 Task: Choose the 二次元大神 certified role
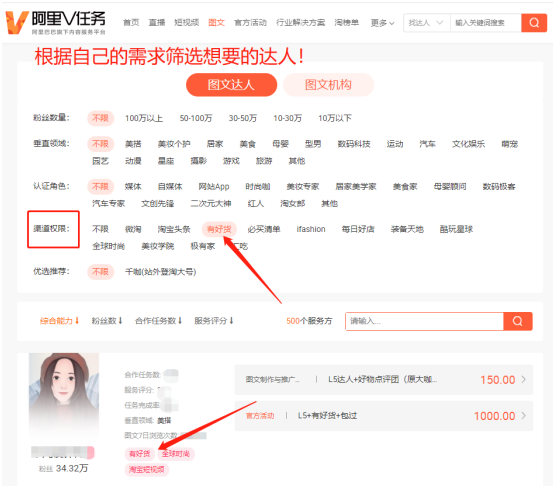211,203
